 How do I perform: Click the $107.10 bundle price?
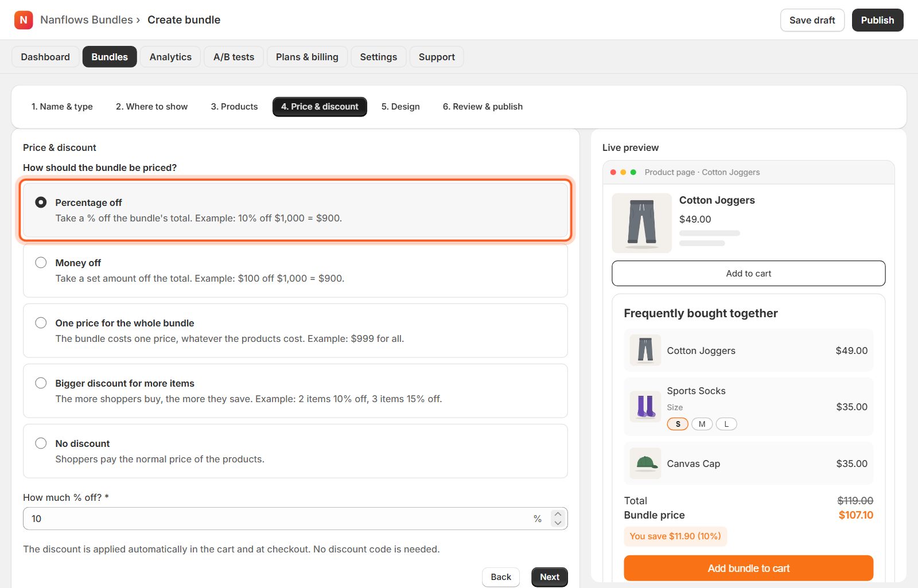pyautogui.click(x=855, y=515)
